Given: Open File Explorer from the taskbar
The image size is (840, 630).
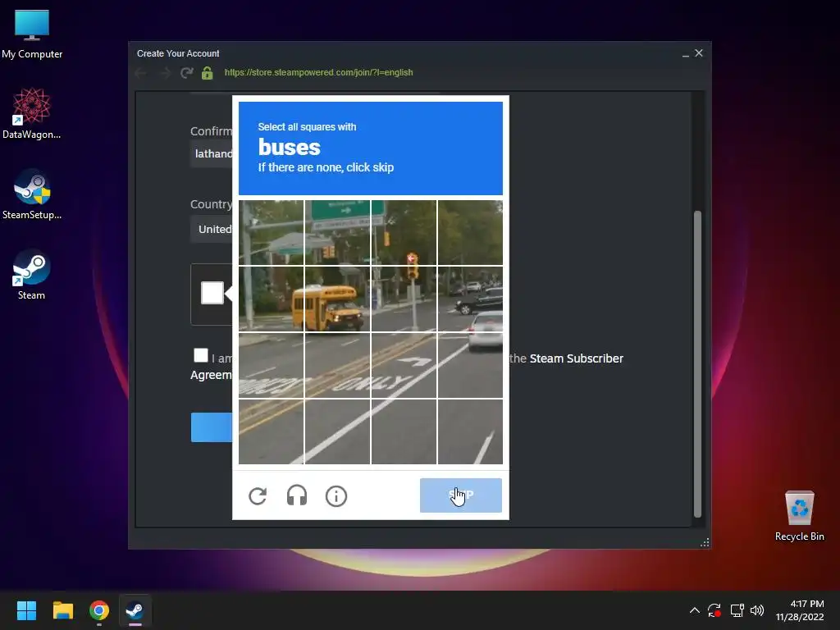Looking at the screenshot, I should (62, 610).
